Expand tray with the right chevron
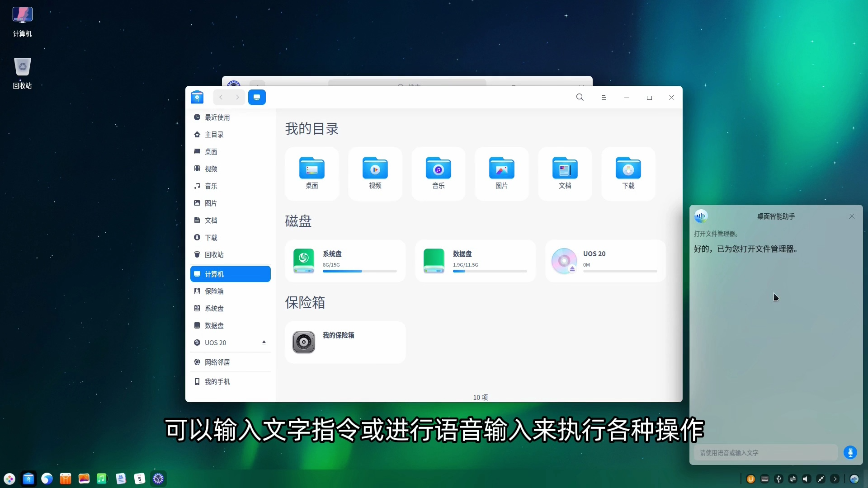This screenshot has height=488, width=868. [835, 479]
